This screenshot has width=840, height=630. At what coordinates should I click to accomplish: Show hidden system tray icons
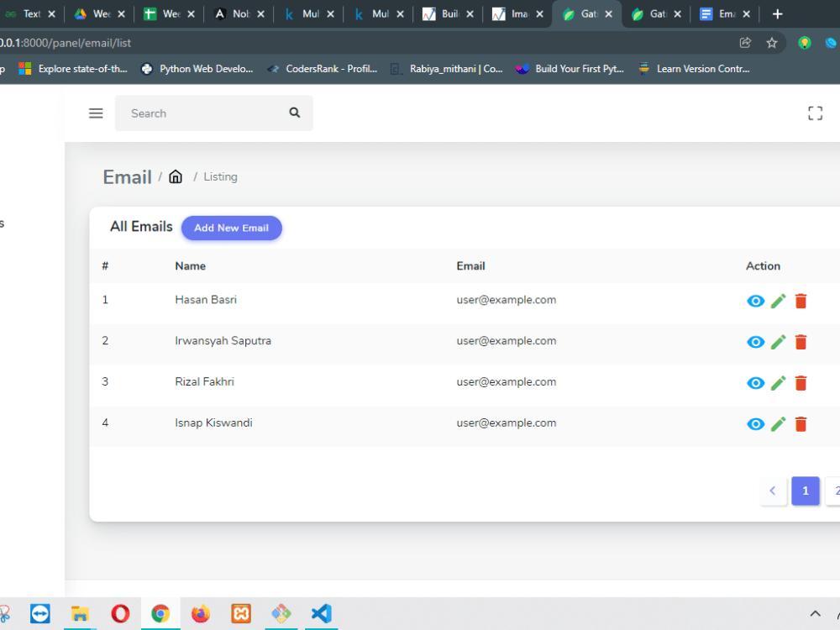click(x=815, y=614)
